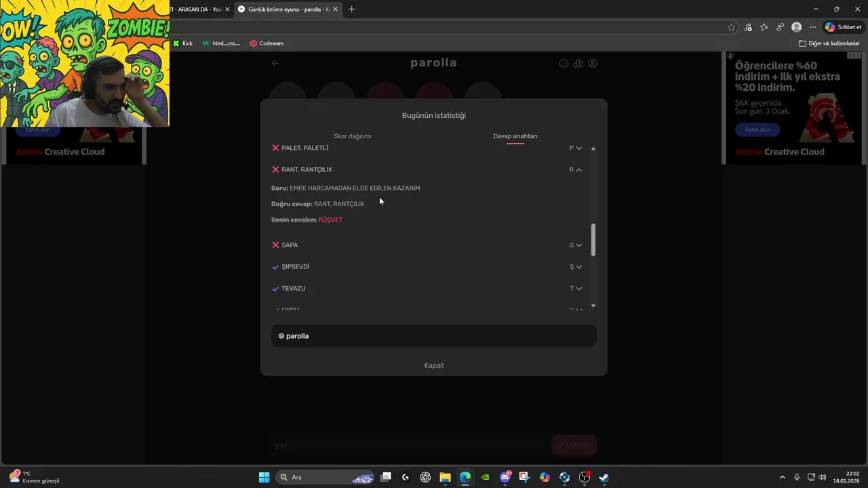Open the parolla profile icon
The height and width of the screenshot is (488, 868).
pyautogui.click(x=593, y=63)
